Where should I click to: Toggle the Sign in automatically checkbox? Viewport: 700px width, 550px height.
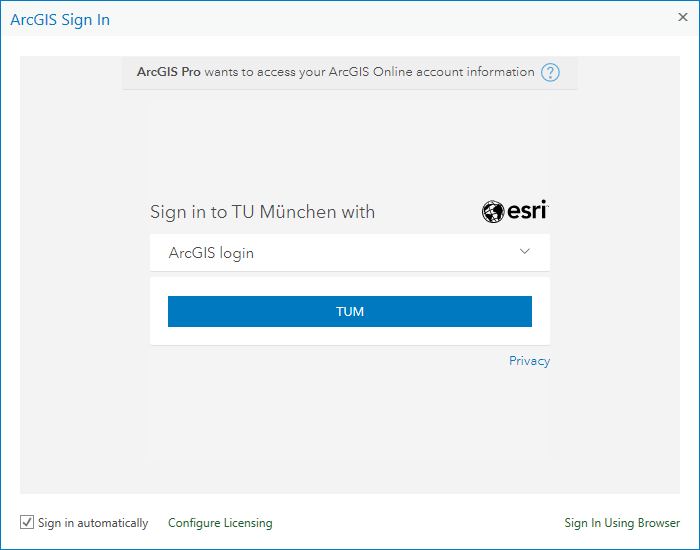click(x=27, y=522)
